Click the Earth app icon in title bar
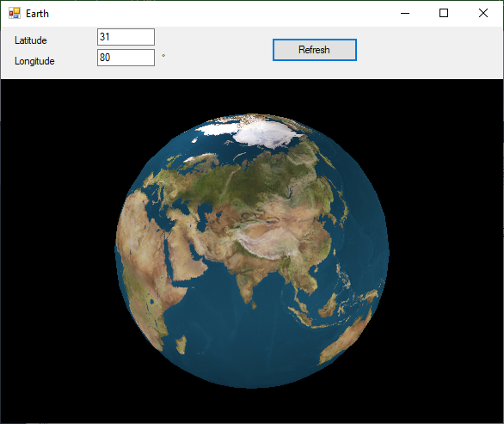This screenshot has height=424, width=504. click(15, 13)
